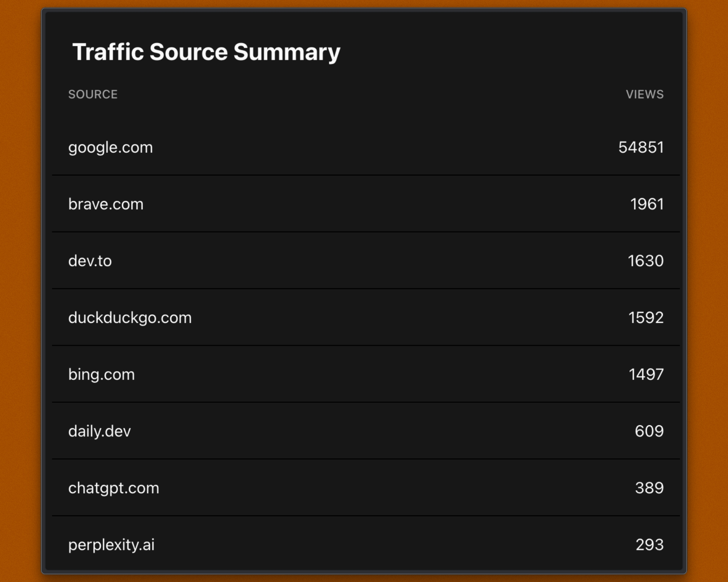Viewport: 728px width, 582px height.
Task: Select the 1592 views value
Action: click(x=646, y=318)
